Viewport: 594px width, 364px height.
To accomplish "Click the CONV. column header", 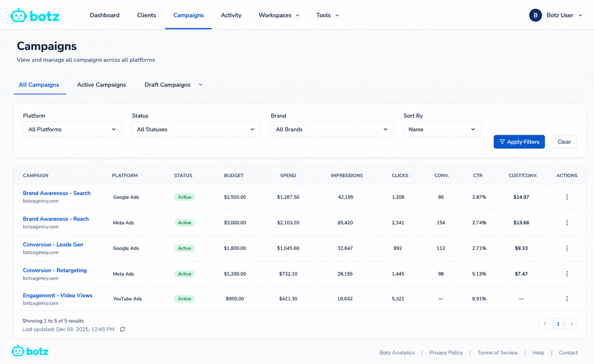I will [x=442, y=176].
